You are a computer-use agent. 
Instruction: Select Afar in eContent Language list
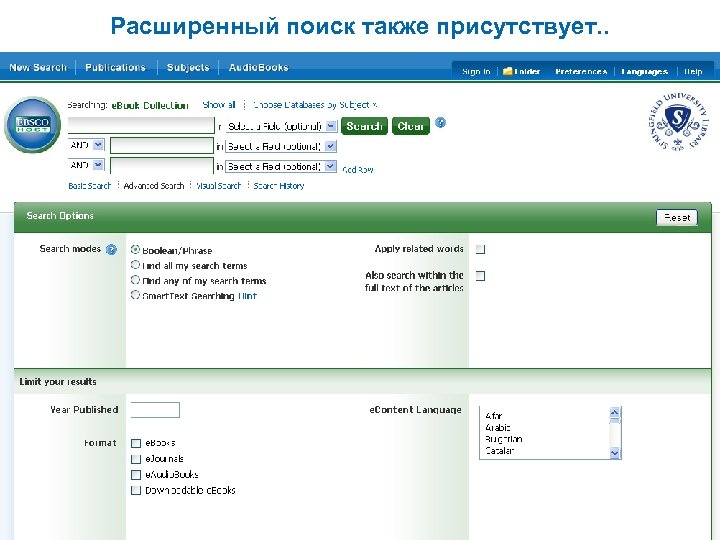click(494, 416)
